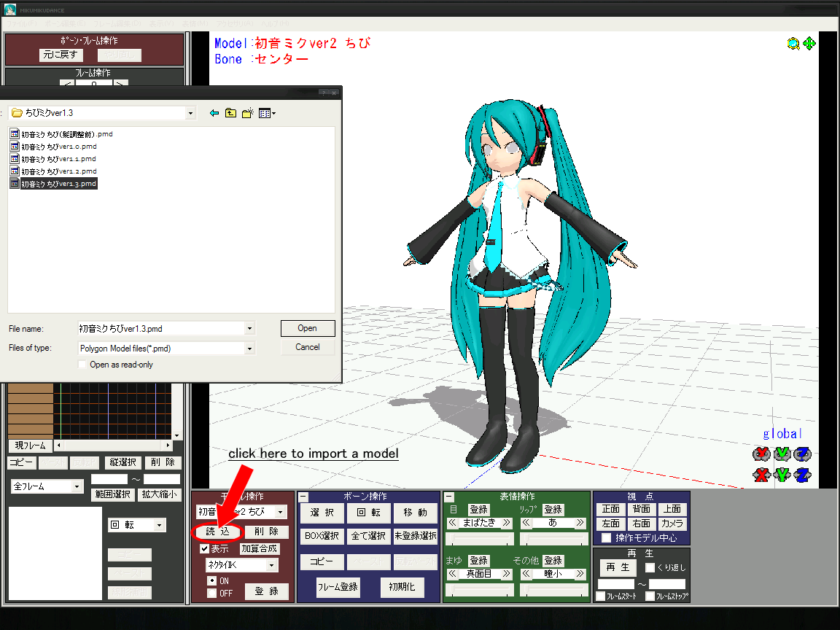
Task: Click previous arrow for あ lip morph
Action: [x=526, y=523]
